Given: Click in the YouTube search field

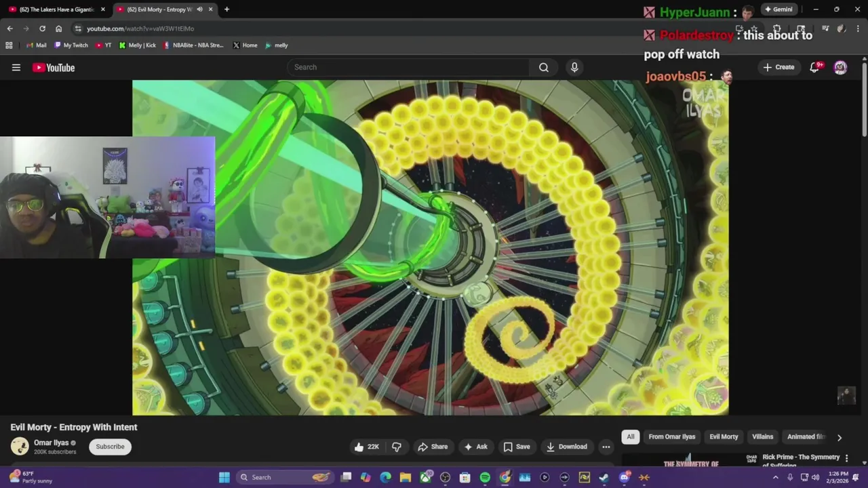Looking at the screenshot, I should (408, 67).
